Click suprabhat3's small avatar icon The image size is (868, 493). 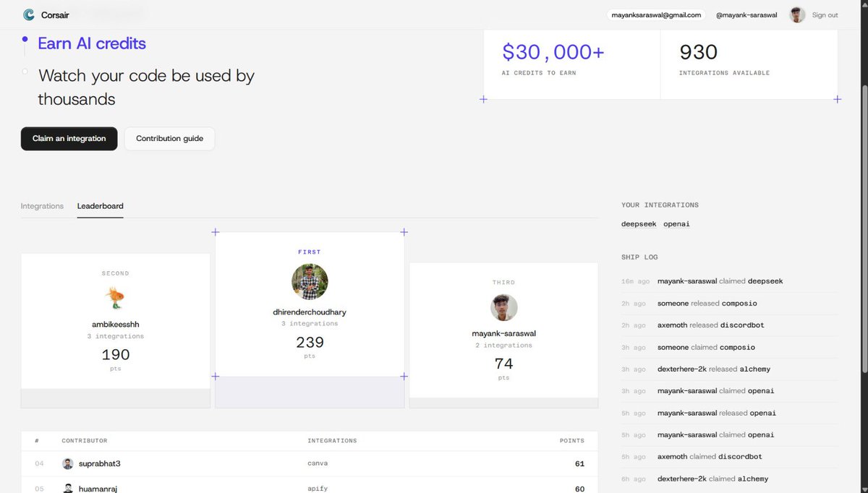68,463
